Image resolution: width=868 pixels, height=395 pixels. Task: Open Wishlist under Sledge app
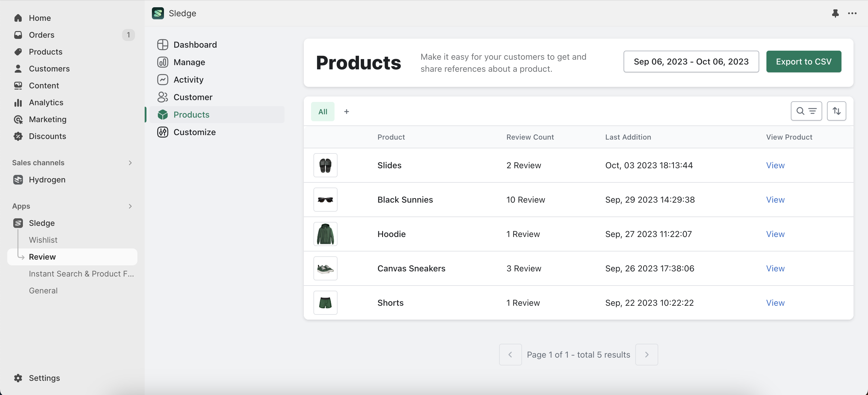tap(43, 240)
